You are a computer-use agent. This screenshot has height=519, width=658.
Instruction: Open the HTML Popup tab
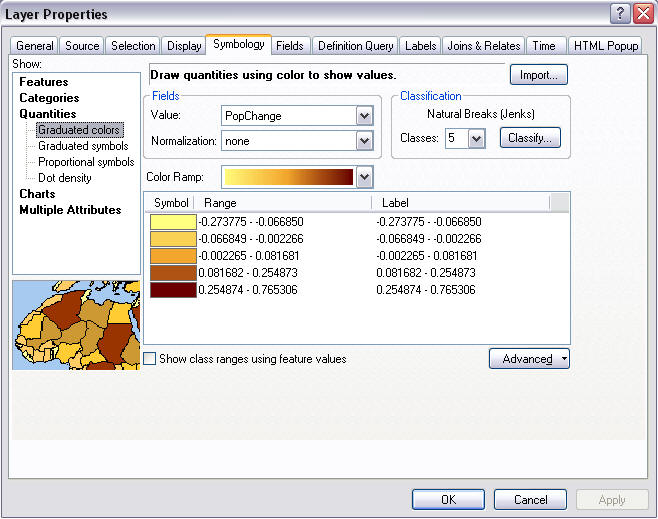[606, 46]
